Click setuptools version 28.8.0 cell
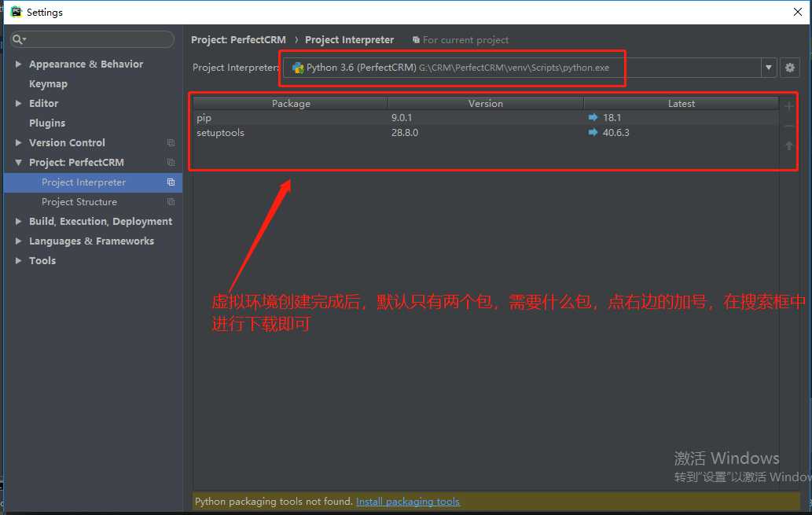The image size is (812, 515). [x=405, y=132]
